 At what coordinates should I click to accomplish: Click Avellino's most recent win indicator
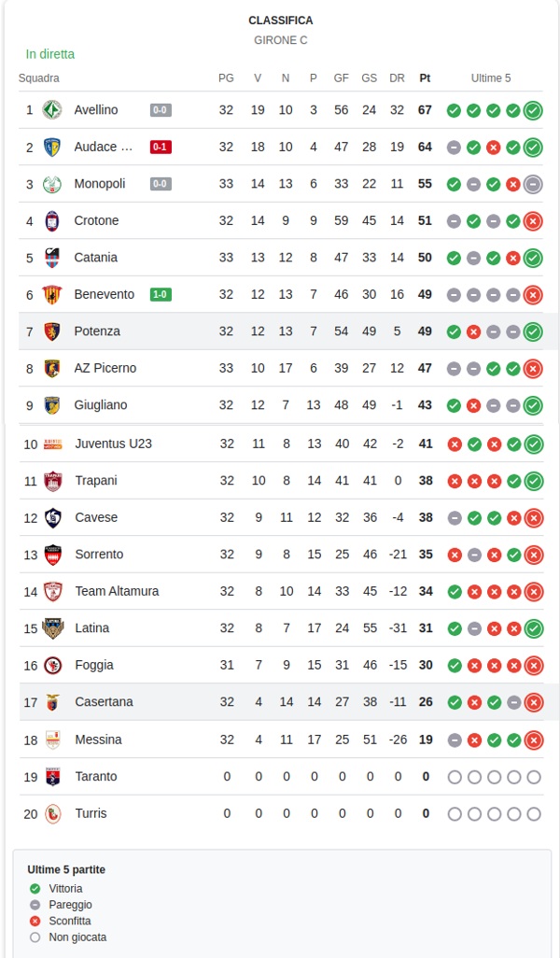coord(533,110)
